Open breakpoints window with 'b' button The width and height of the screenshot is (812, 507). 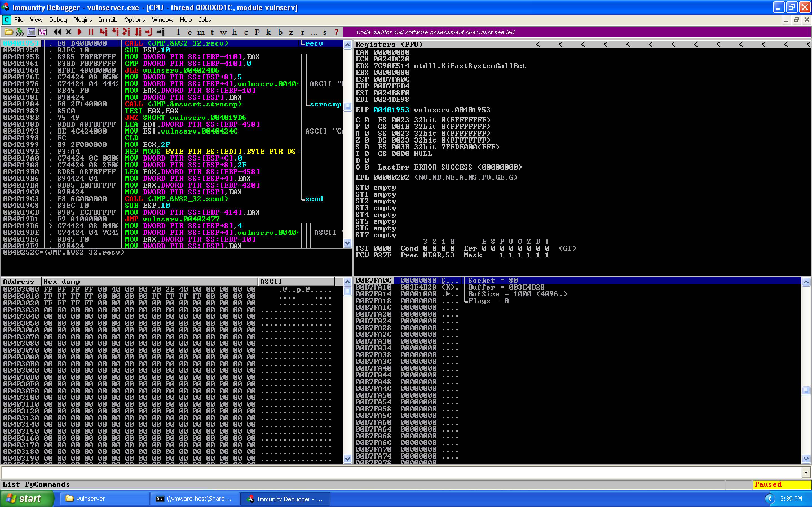280,32
